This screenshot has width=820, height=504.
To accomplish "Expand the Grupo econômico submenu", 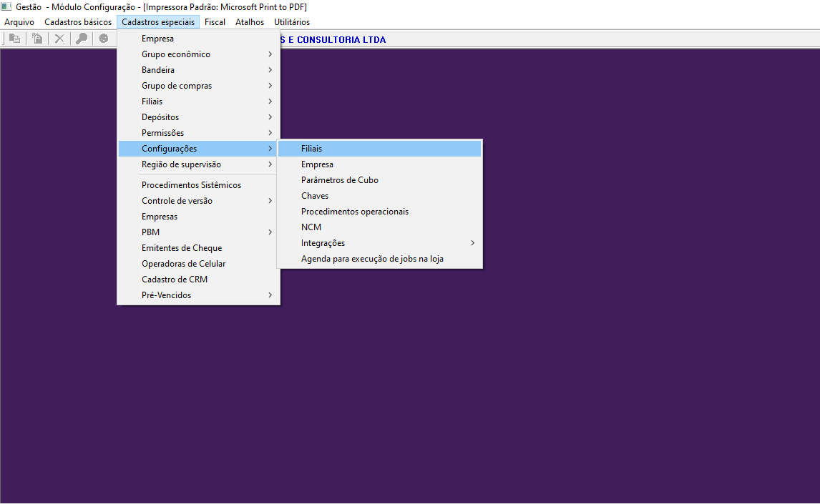I will click(x=199, y=54).
